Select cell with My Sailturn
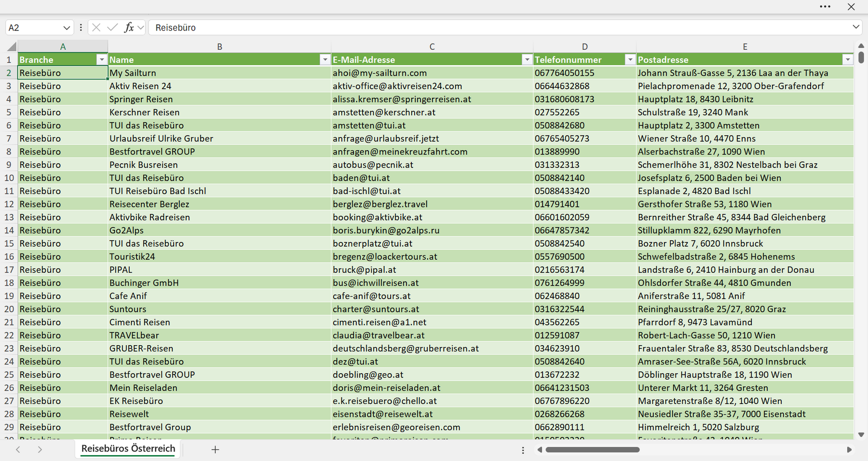Screen dimensions: 868x461 click(x=219, y=73)
